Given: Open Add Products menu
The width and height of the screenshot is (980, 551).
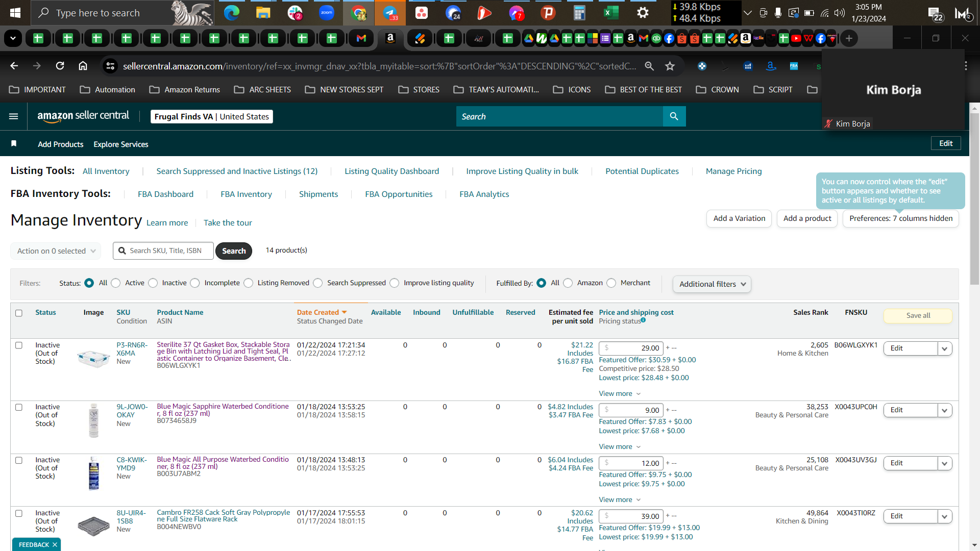Looking at the screenshot, I should (60, 144).
